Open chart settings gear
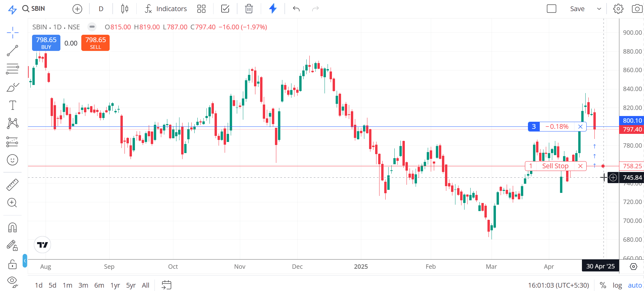Image resolution: width=644 pixels, height=291 pixels. coord(618,9)
